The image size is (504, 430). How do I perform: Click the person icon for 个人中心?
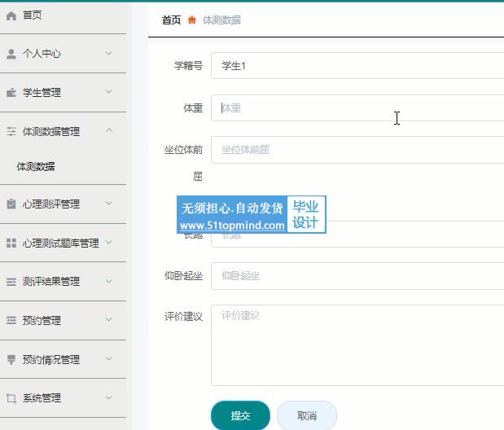11,54
